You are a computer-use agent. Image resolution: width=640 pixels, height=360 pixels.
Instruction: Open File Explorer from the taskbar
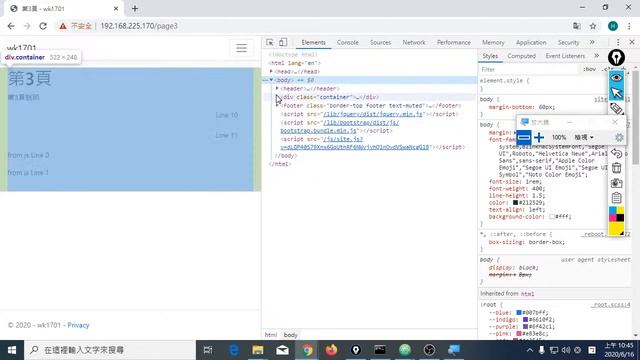[258, 350]
